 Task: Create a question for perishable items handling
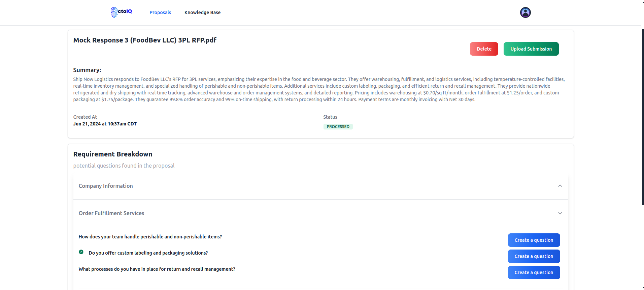point(534,240)
